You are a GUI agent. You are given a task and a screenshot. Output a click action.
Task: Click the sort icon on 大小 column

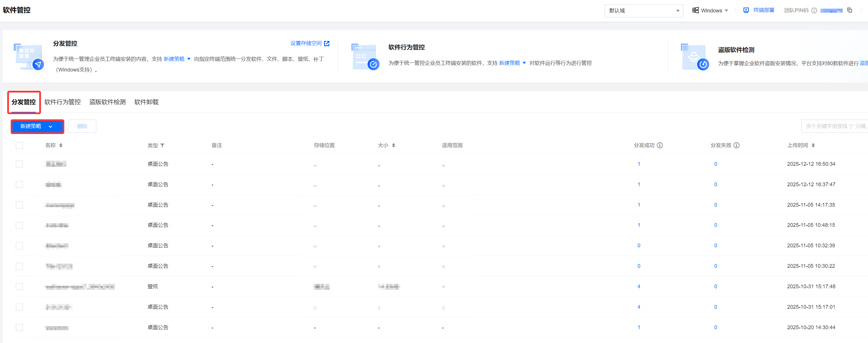point(394,145)
